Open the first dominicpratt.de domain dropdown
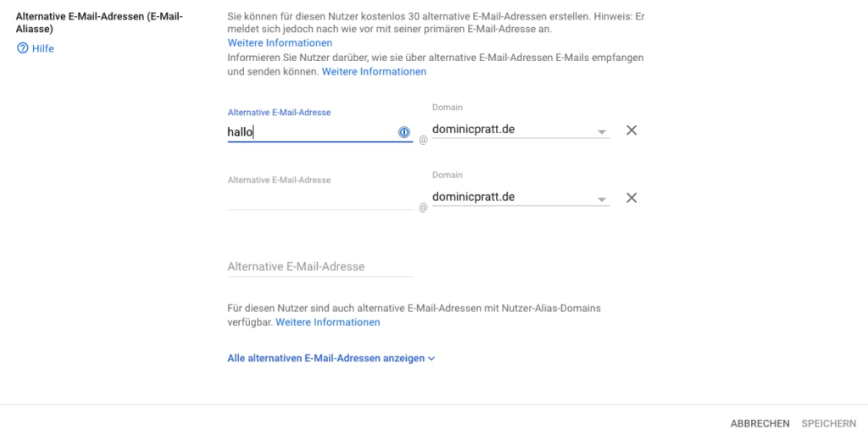 520,131
